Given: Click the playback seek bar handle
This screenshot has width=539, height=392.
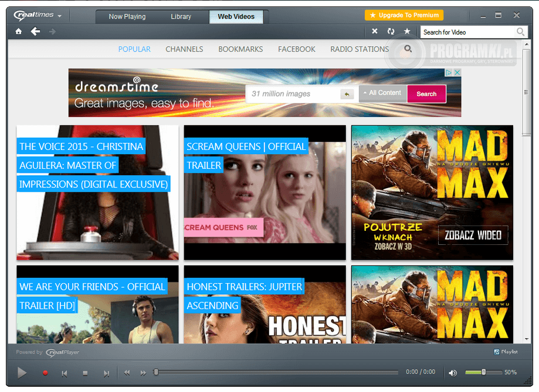Looking at the screenshot, I should pyautogui.click(x=156, y=372).
